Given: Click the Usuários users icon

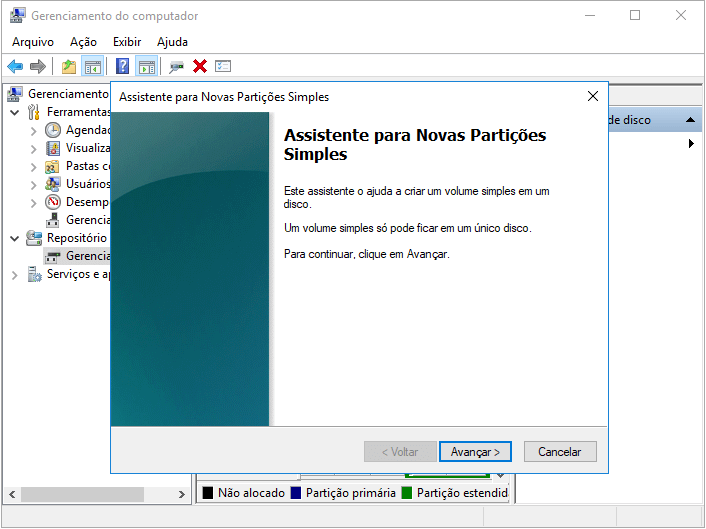Looking at the screenshot, I should click(53, 184).
